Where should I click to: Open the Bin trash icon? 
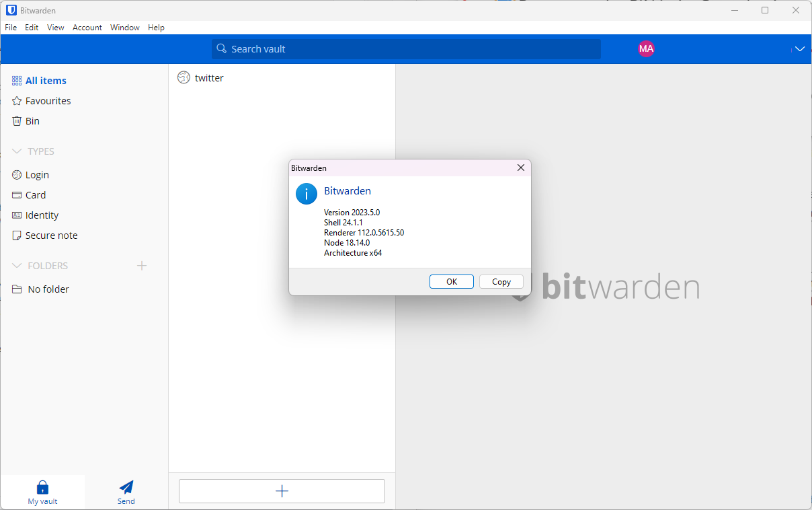(17, 121)
